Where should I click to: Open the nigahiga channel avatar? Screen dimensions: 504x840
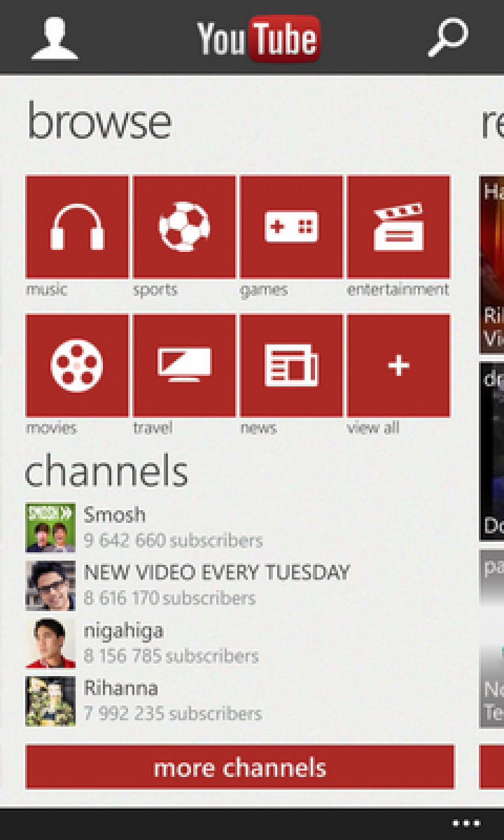coord(50,643)
